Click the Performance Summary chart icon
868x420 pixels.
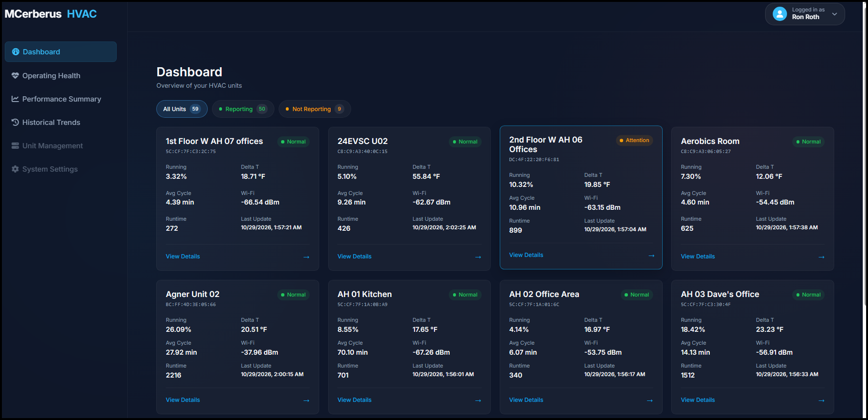(15, 99)
